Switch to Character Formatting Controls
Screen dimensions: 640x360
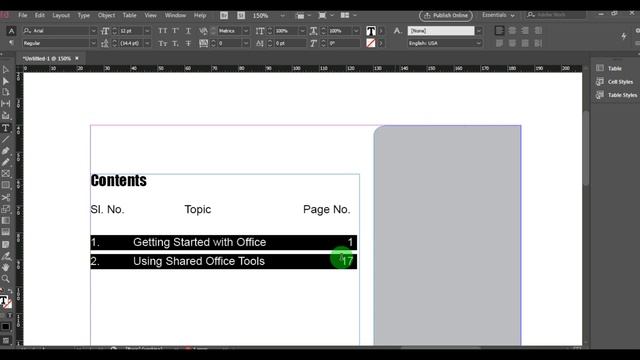[x=11, y=31]
